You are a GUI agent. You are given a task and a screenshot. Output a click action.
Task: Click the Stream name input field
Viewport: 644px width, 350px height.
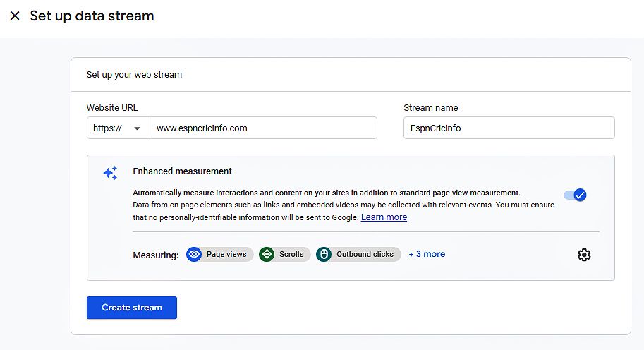tap(509, 128)
